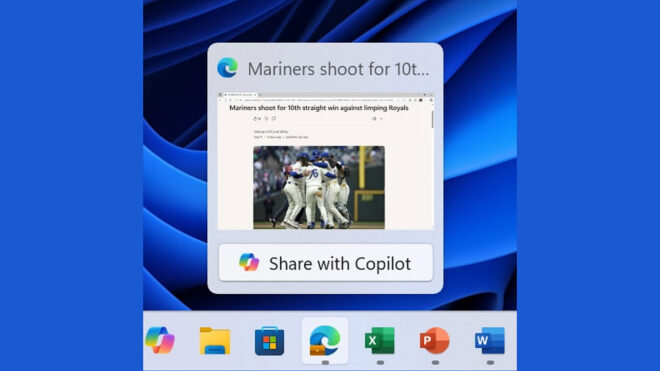Viewport: 660px width, 371px height.
Task: Click the Edge logo in the preview header
Action: point(227,68)
